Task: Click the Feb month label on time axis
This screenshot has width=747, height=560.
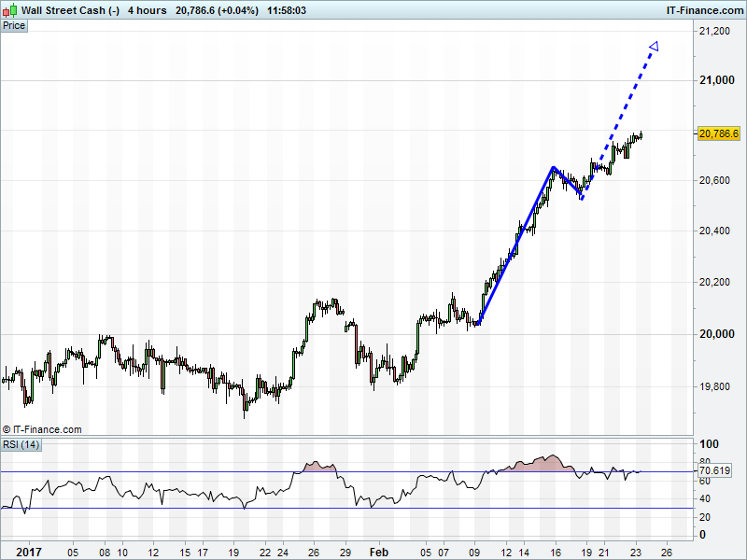Action: 379,553
